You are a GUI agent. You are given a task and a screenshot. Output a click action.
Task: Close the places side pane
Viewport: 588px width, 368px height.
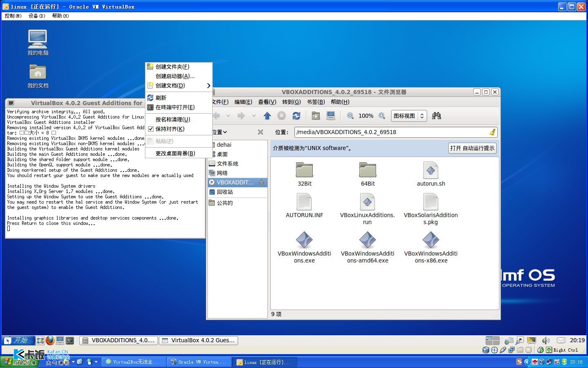click(x=261, y=132)
